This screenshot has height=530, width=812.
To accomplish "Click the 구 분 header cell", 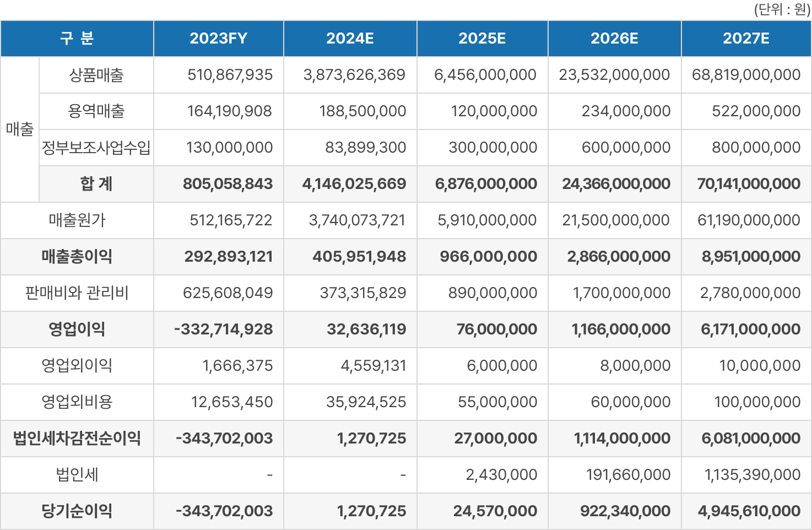I will [77, 39].
